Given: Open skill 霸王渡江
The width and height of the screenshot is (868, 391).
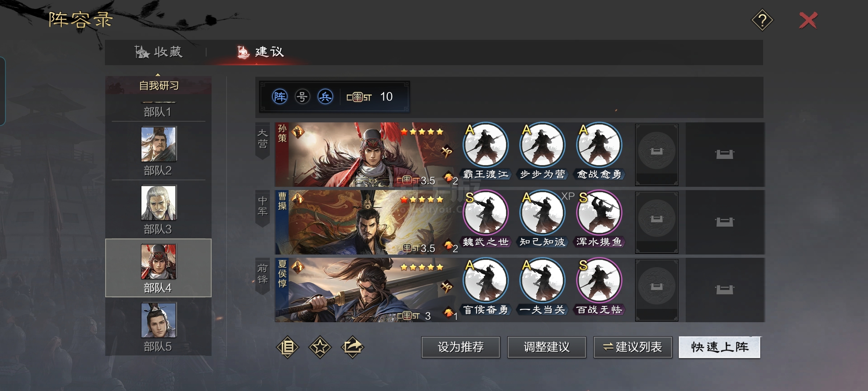Looking at the screenshot, I should [486, 151].
